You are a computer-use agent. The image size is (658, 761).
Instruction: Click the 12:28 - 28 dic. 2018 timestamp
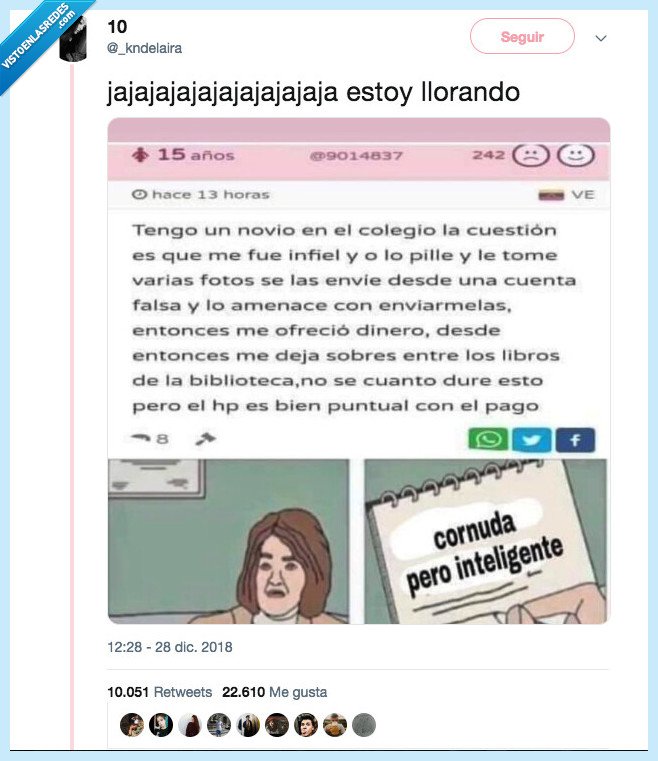coord(170,647)
